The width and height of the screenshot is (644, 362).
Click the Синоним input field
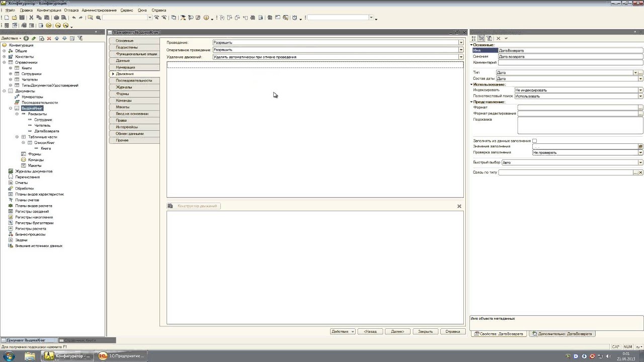(571, 56)
